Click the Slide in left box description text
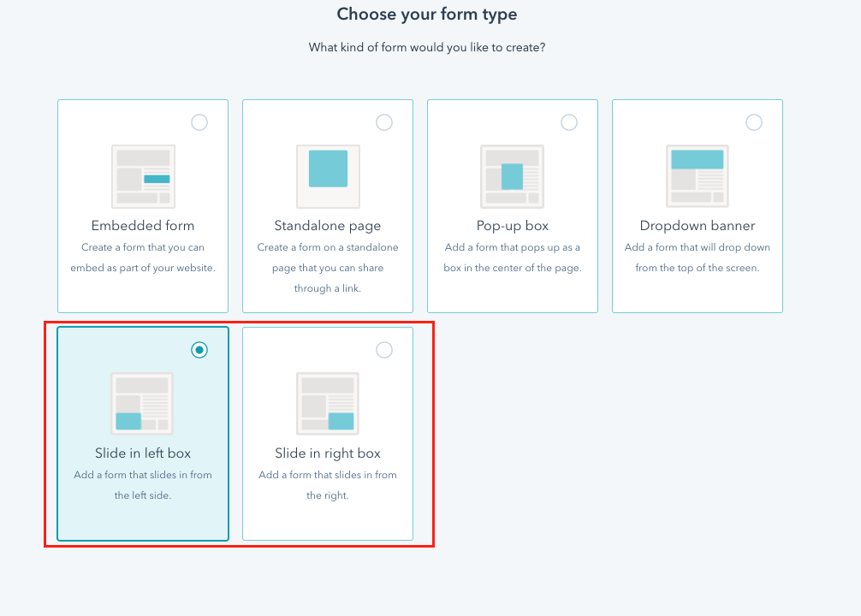The height and width of the screenshot is (616, 861). (x=142, y=485)
